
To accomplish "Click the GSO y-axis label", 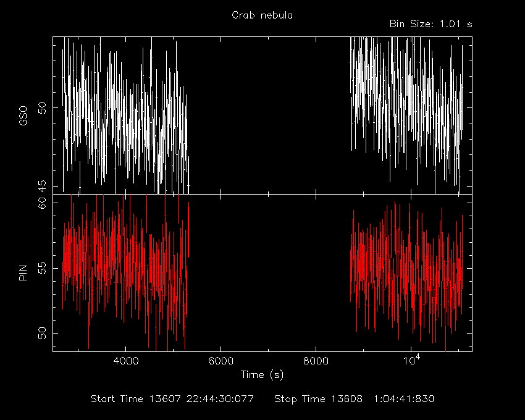I will pyautogui.click(x=23, y=116).
